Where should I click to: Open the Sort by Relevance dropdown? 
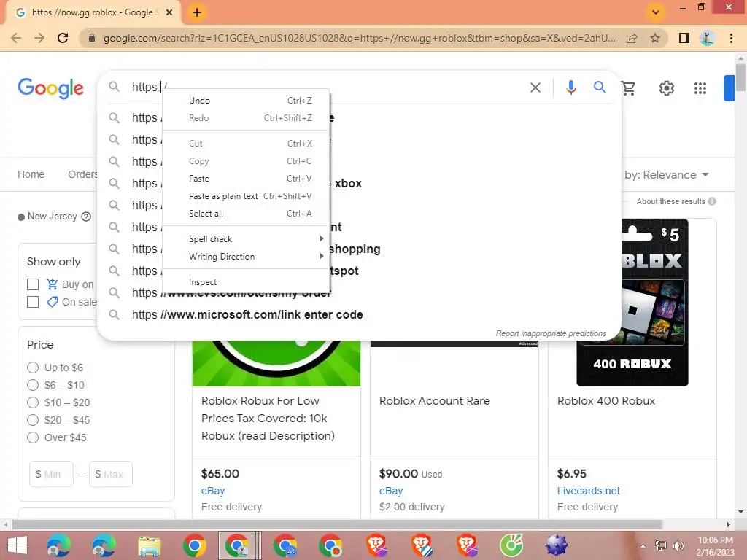tap(667, 175)
